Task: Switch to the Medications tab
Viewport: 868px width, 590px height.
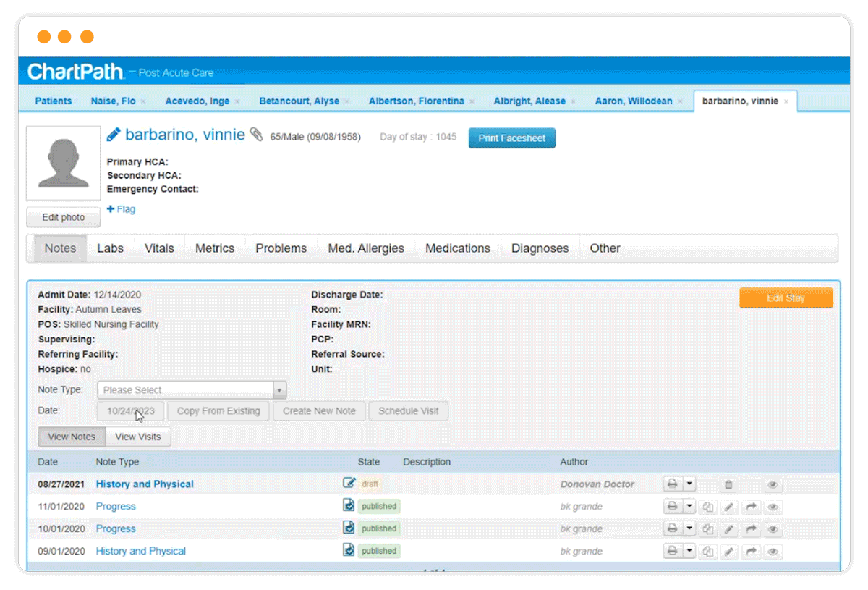Action: click(x=457, y=248)
